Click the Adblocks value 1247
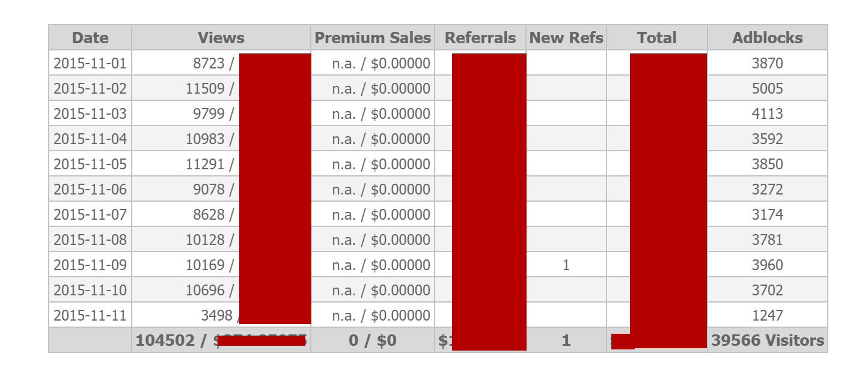This screenshot has height=365, width=868. pos(768,315)
